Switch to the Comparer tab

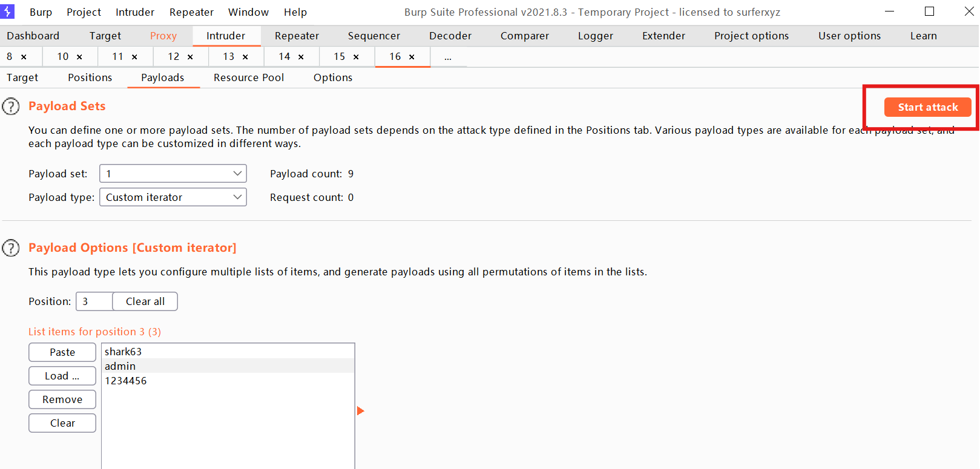tap(525, 36)
